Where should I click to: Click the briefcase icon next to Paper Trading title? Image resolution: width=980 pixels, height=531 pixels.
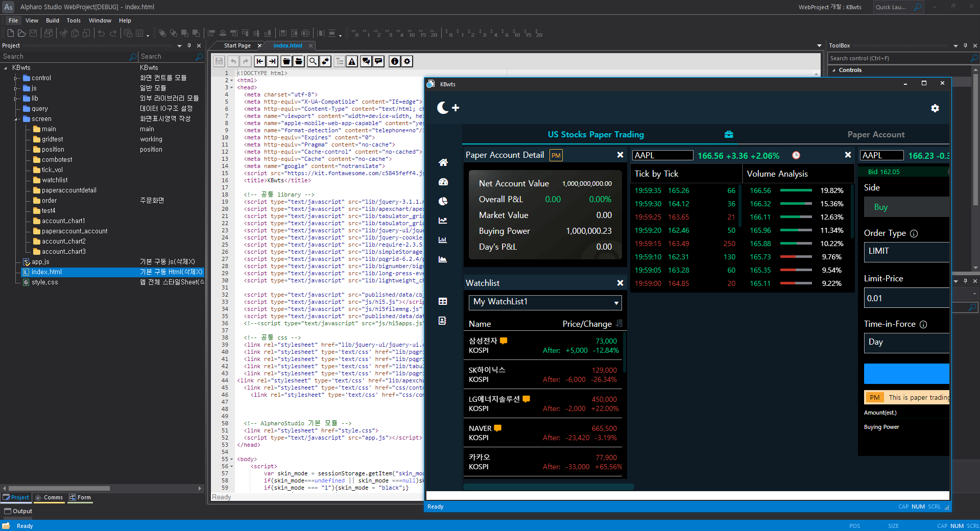(728, 134)
